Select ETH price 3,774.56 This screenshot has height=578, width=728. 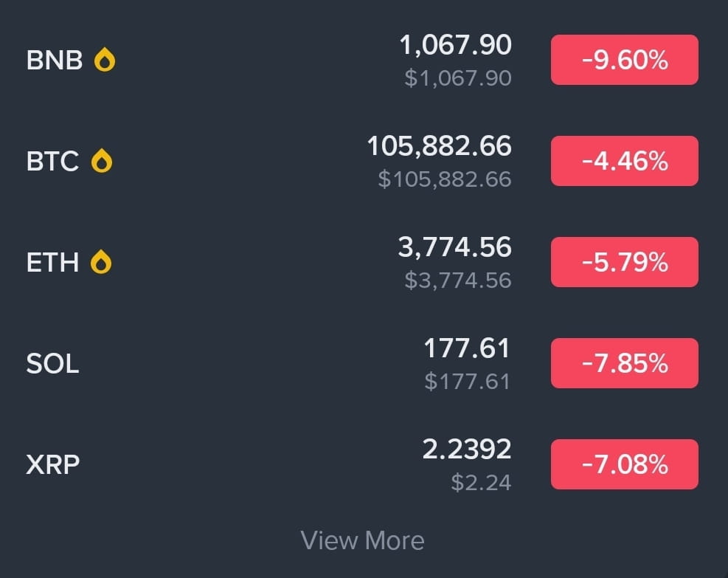[x=455, y=247]
